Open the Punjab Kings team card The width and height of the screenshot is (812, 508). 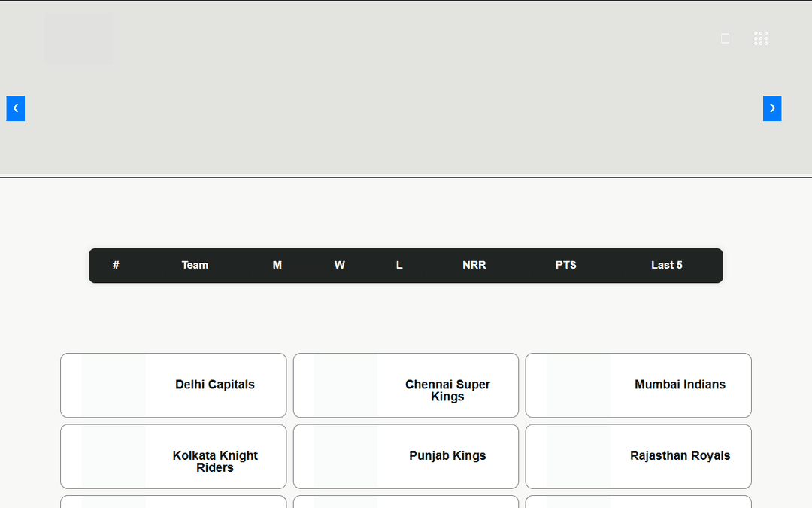point(406,456)
